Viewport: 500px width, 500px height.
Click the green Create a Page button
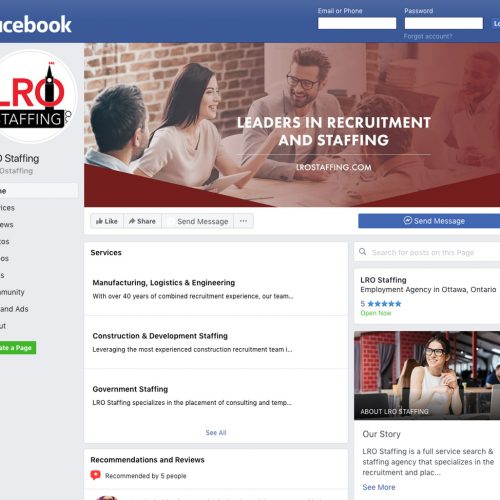click(17, 348)
